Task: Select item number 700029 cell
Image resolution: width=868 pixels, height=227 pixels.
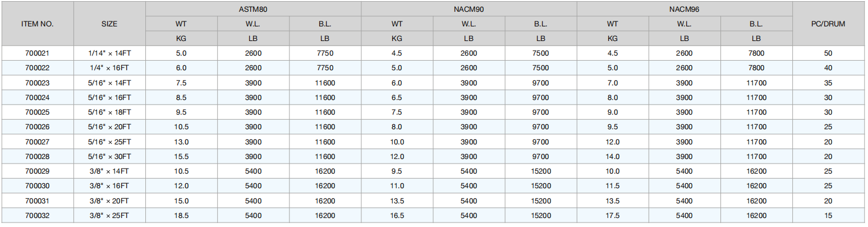Action: pyautogui.click(x=38, y=171)
